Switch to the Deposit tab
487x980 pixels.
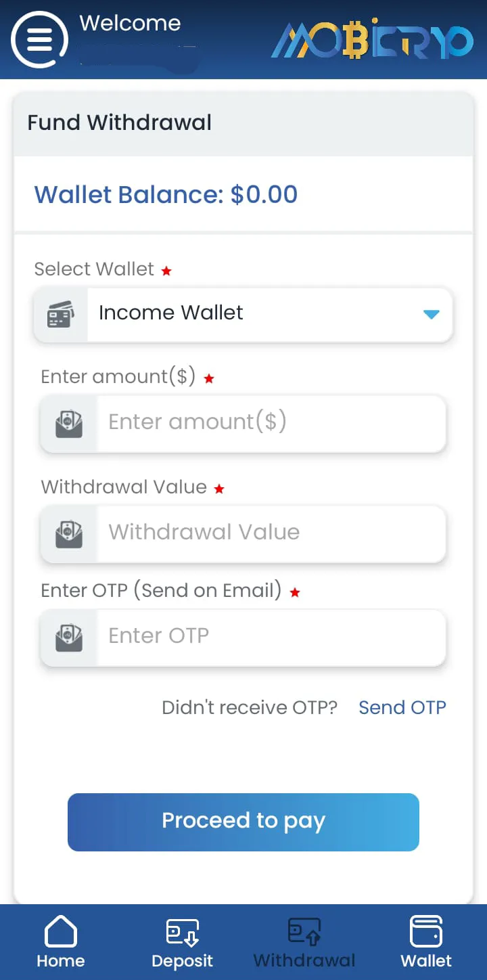[x=182, y=942]
